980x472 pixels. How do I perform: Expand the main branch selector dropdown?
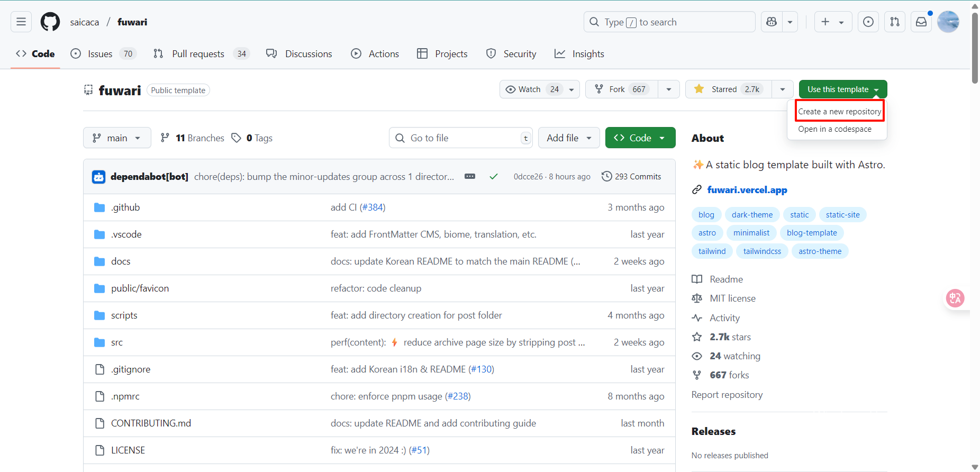point(117,138)
